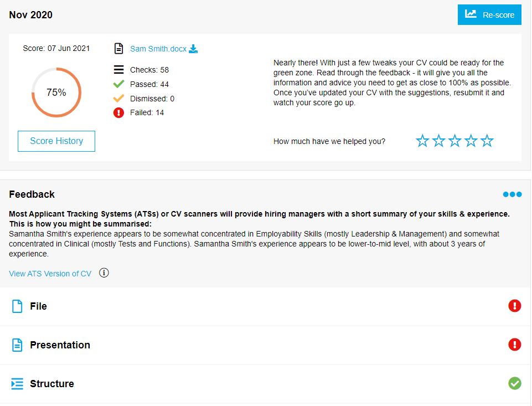Click the red Failed exclamation icon
Image resolution: width=532 pixels, height=406 pixels.
coord(118,112)
